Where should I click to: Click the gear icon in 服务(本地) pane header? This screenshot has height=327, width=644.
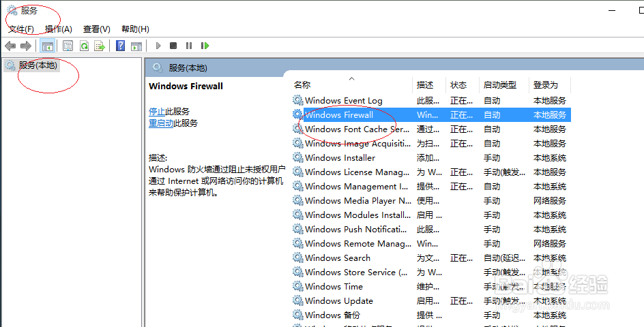pos(158,67)
